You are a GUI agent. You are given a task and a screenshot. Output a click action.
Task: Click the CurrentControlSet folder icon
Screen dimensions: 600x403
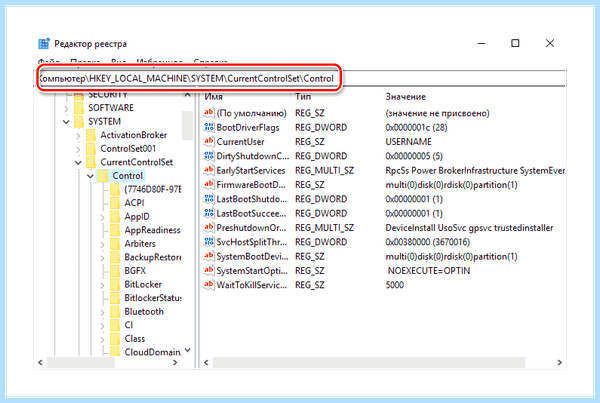point(91,162)
